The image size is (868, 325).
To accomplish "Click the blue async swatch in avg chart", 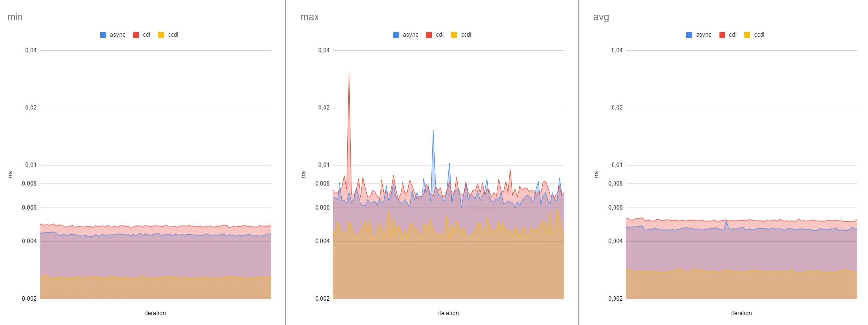I will coord(689,35).
